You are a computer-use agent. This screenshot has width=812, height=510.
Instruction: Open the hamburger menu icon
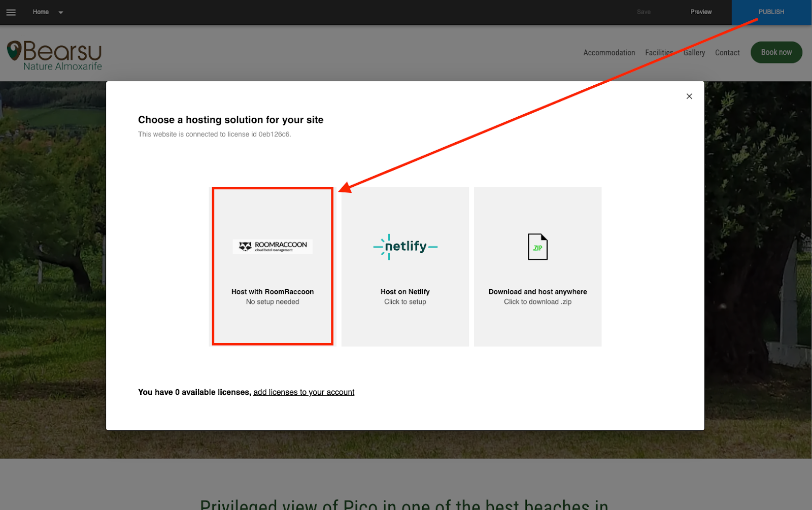coord(11,12)
